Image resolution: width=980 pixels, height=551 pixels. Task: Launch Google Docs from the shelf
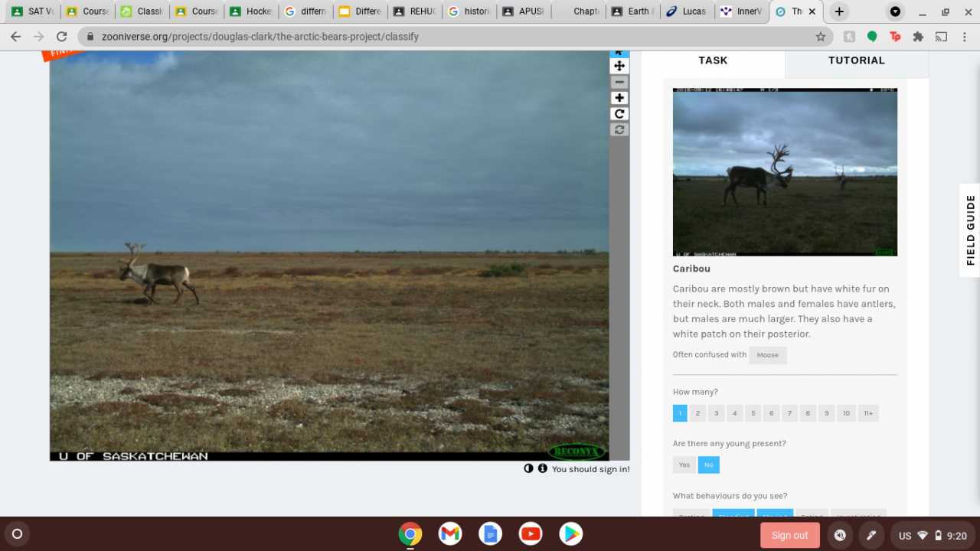490,534
